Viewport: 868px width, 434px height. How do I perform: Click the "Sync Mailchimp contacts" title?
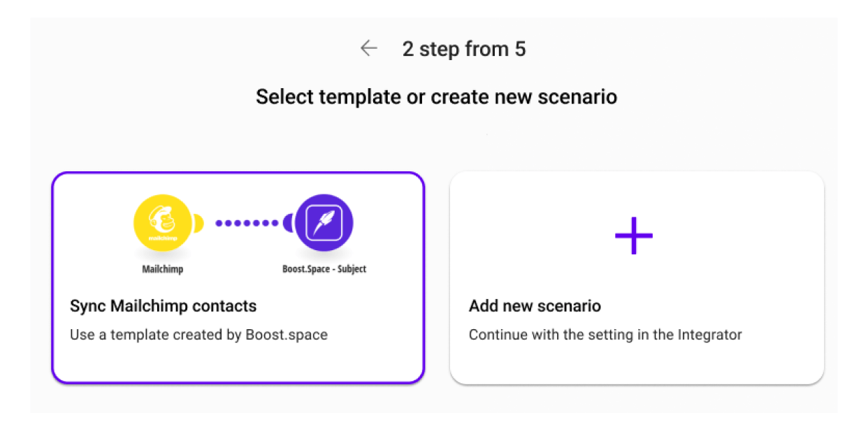click(163, 306)
